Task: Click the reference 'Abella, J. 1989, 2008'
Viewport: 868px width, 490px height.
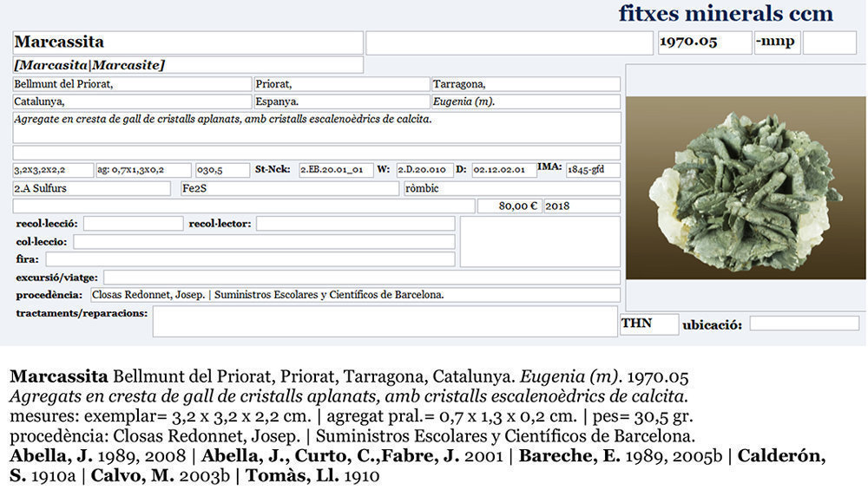Action: point(98,455)
